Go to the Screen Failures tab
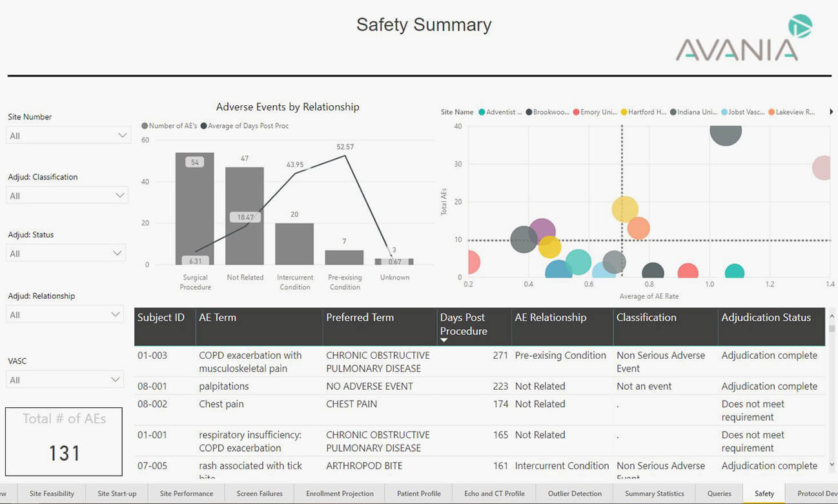Viewport: 838px width, 504px height. pyautogui.click(x=260, y=494)
